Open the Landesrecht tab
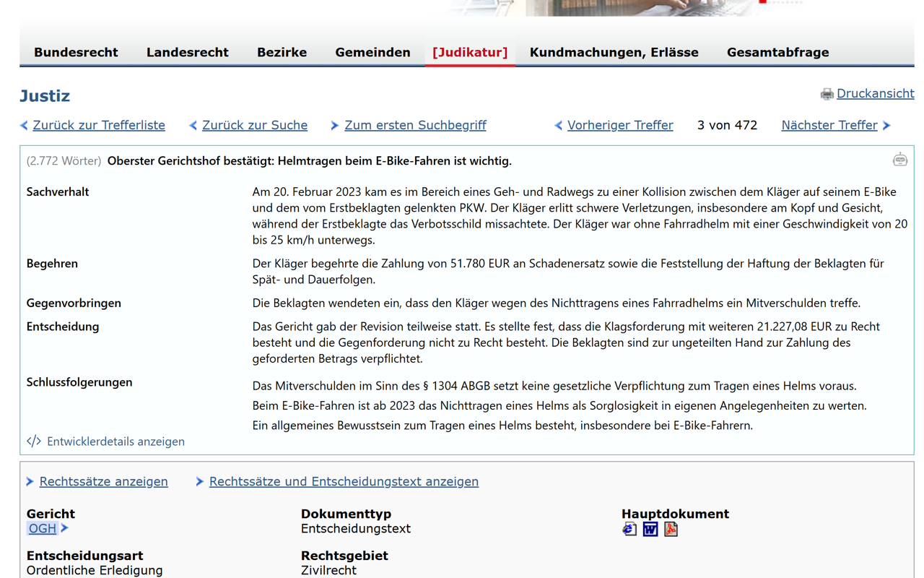Screen dimensions: 924x578 (x=188, y=52)
